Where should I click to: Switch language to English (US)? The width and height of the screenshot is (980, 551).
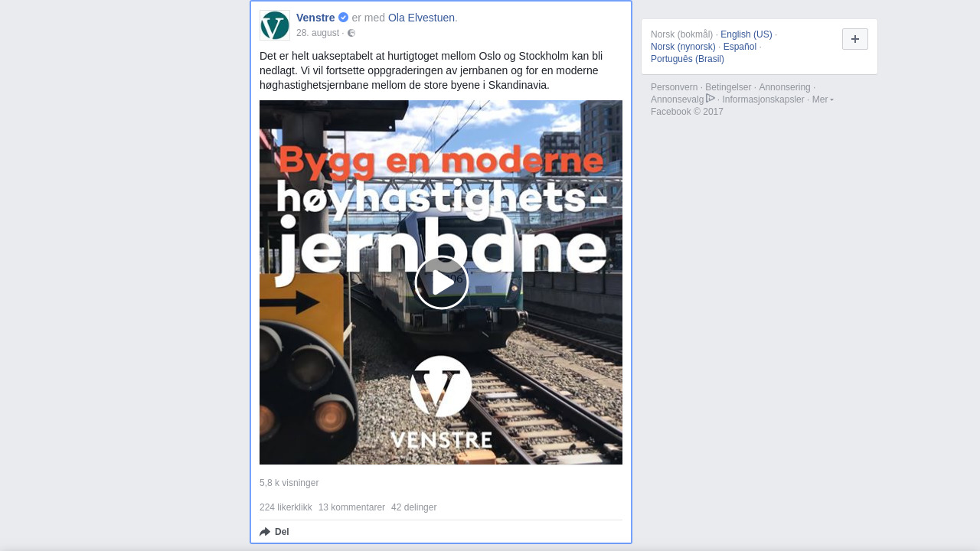point(746,34)
